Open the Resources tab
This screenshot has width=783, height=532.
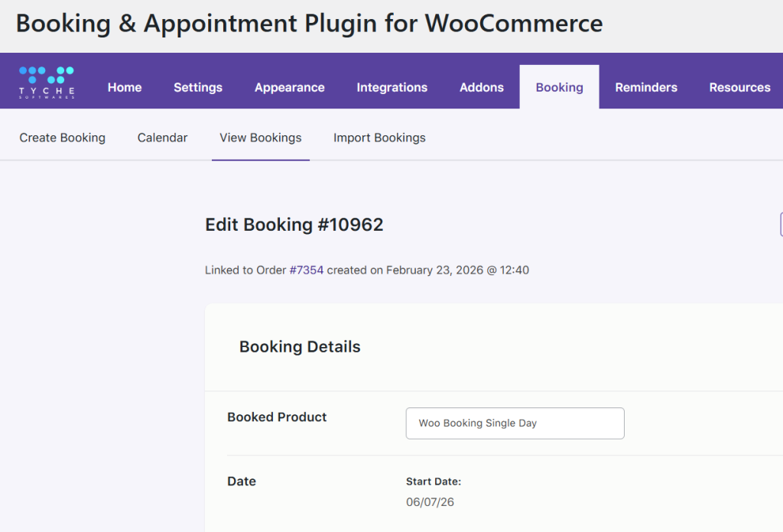[x=739, y=87]
